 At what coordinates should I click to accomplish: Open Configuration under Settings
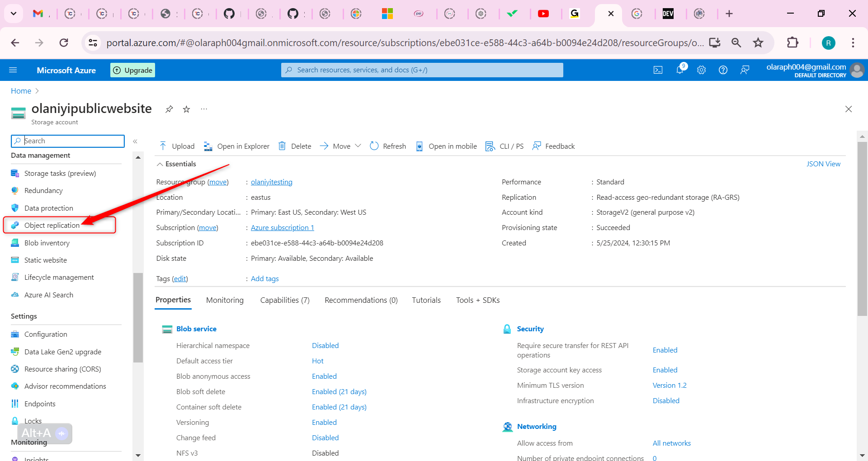click(x=46, y=334)
